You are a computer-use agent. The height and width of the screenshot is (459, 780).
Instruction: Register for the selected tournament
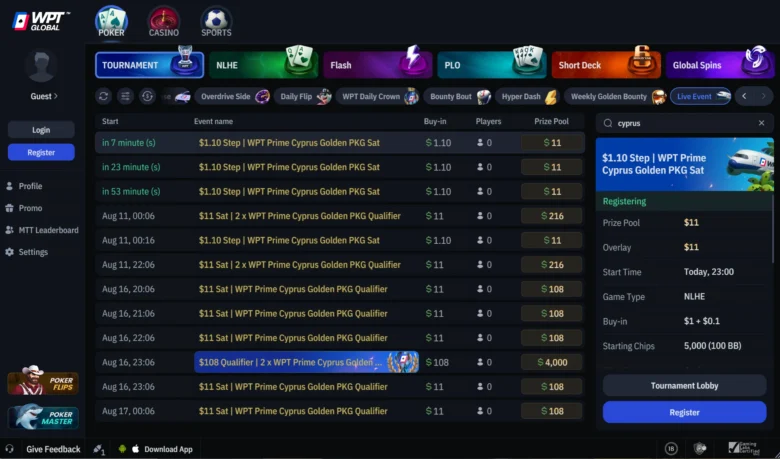[x=684, y=412]
